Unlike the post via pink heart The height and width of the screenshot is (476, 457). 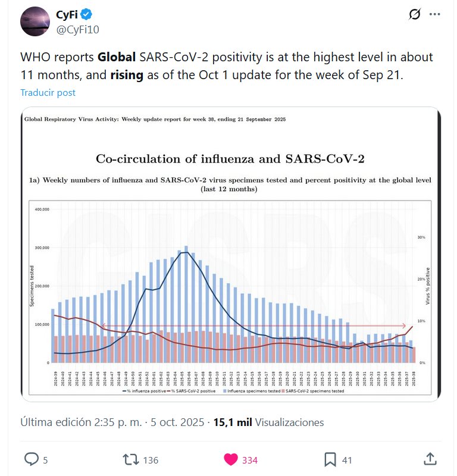coord(230,459)
